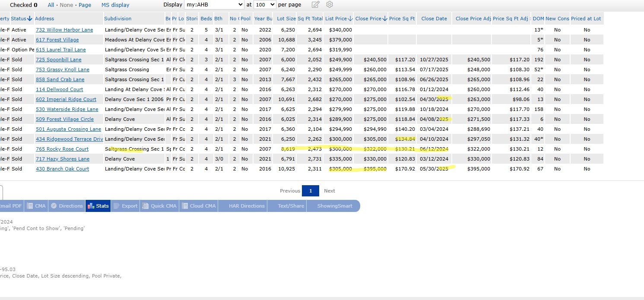Expand the per page count dropdown
The image size is (644, 300).
pos(265,5)
